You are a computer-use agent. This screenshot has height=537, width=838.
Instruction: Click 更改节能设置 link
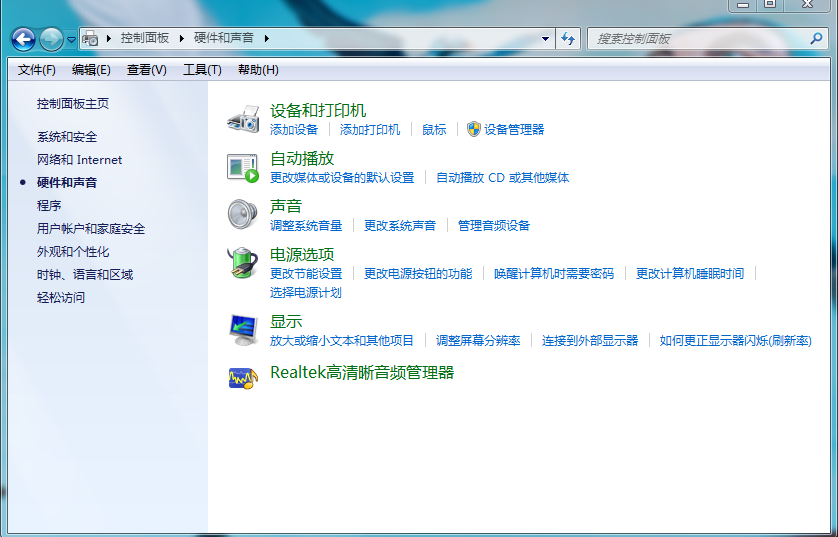point(306,274)
